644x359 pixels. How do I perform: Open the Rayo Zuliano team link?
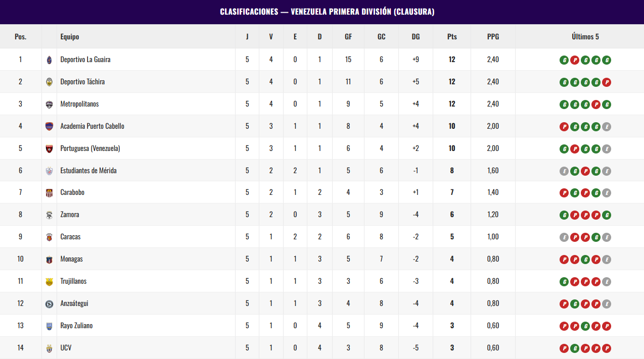click(76, 326)
